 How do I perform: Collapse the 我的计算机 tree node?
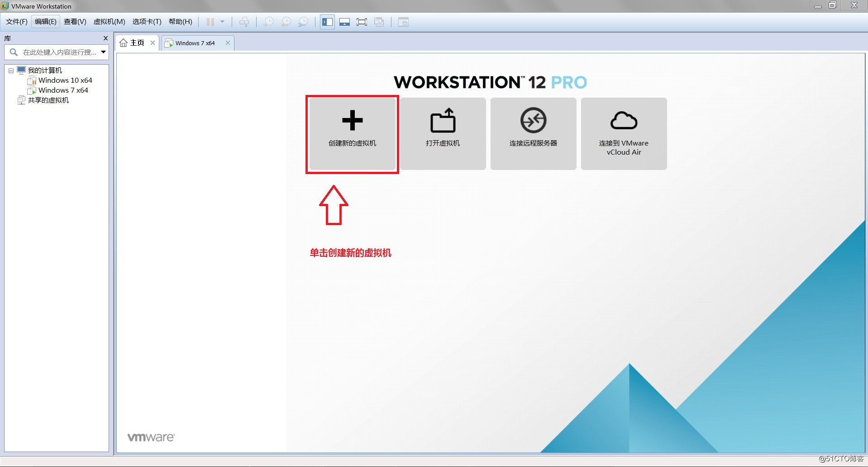(11, 71)
